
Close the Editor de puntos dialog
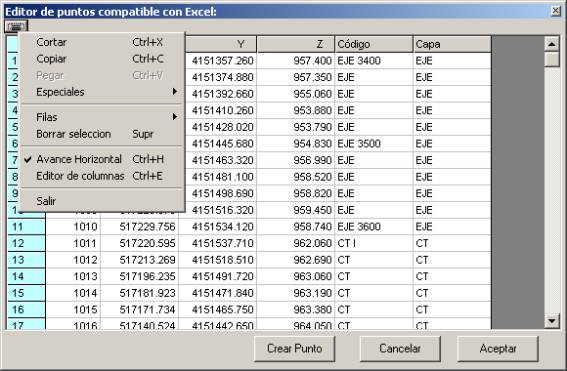(556, 11)
